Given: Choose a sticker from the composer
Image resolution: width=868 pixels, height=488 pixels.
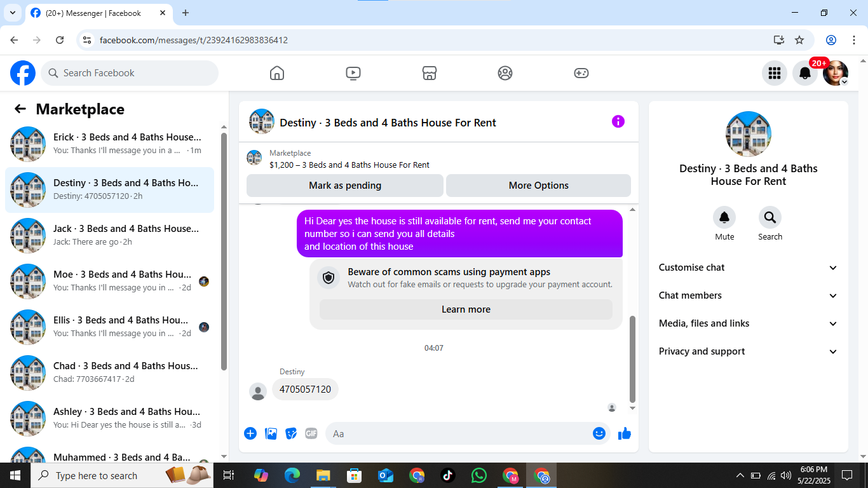Looking at the screenshot, I should click(291, 433).
